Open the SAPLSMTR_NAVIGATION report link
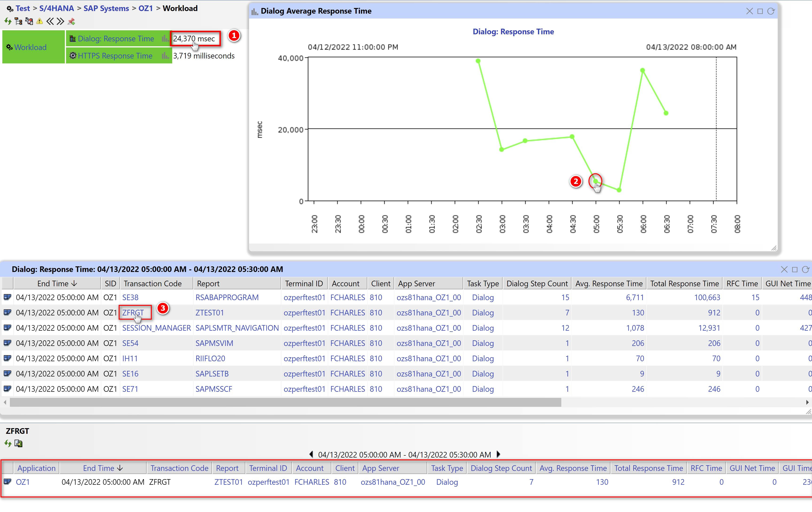This screenshot has height=512, width=812. pos(237,328)
